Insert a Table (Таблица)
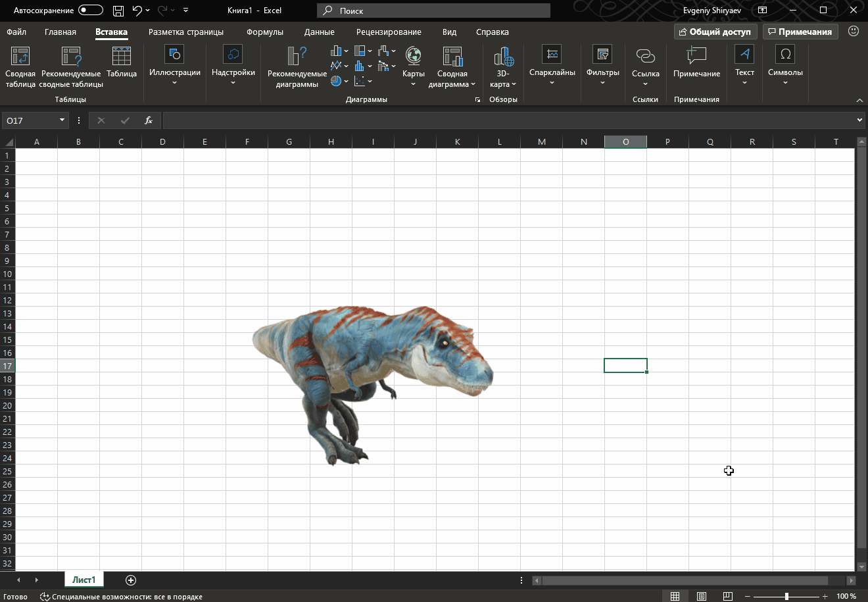 point(122,63)
